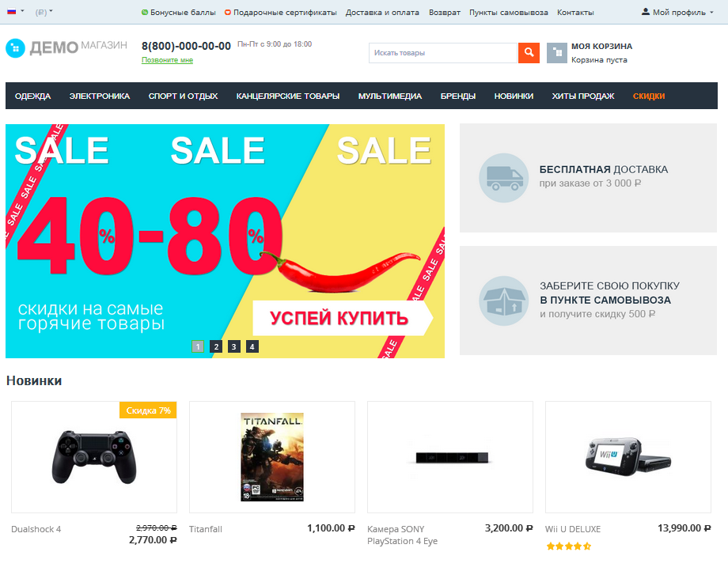
Task: Open the Russian flag language selector
Action: click(x=15, y=12)
